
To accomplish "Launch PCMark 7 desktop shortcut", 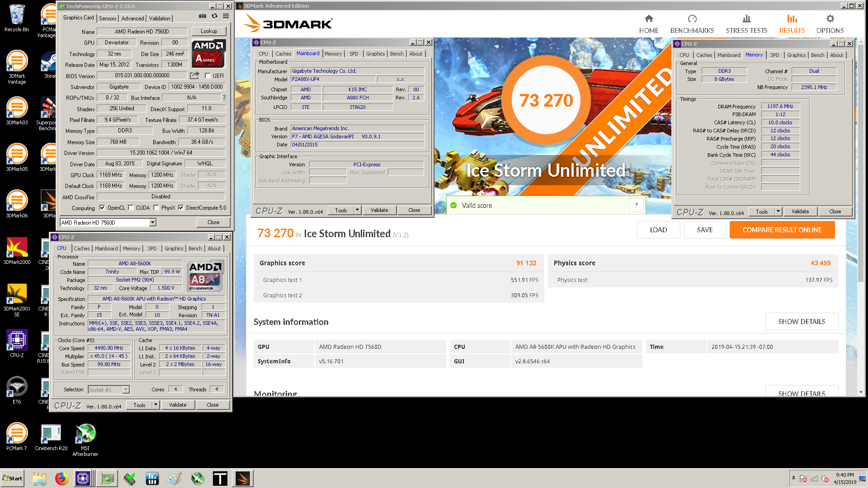I will pos(17,436).
